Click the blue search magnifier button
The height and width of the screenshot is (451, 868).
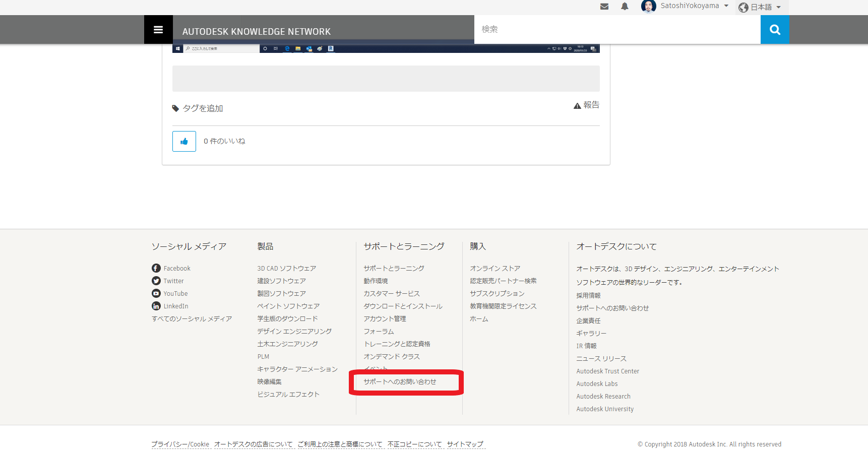click(x=775, y=30)
